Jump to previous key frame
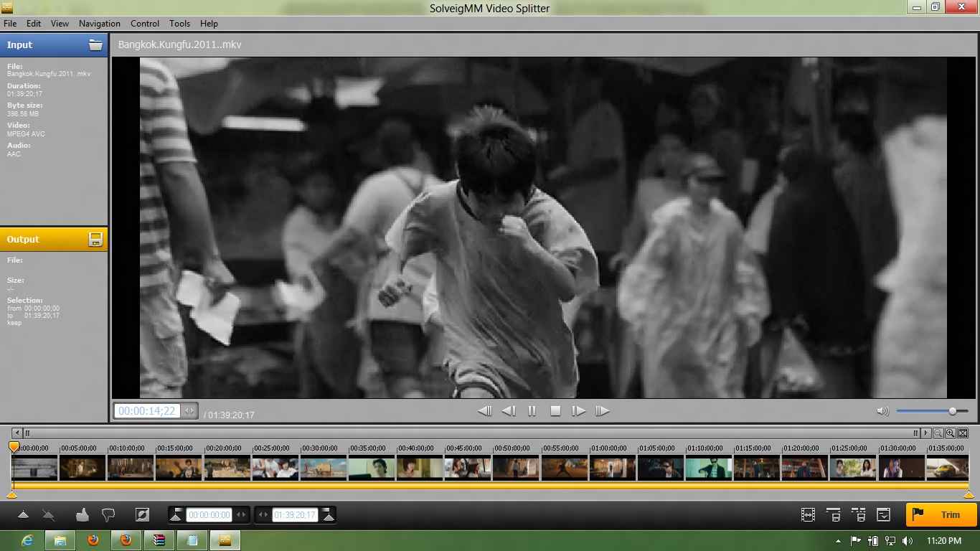 pos(485,411)
